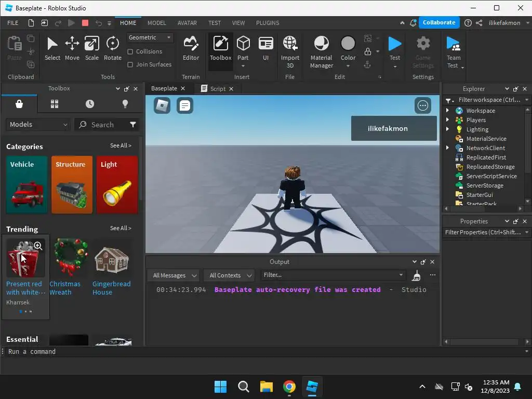Open the Models category dropdown
This screenshot has height=399, width=532.
(38, 125)
